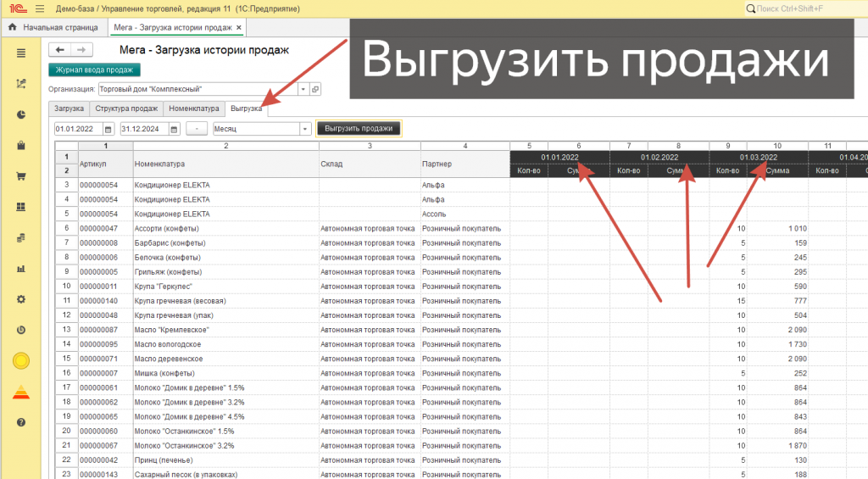The image size is (868, 479).
Task: Click the orange triangle icon in sidebar
Action: (x=21, y=392)
